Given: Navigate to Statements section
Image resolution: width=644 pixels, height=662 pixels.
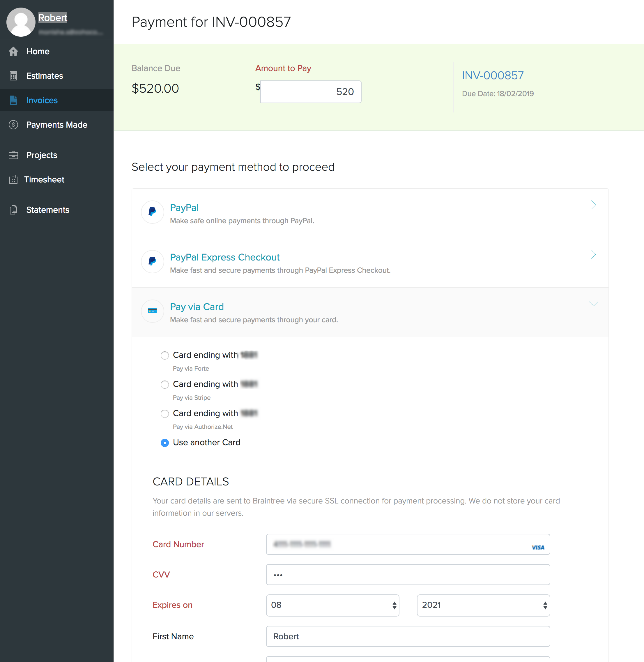Looking at the screenshot, I should click(47, 210).
